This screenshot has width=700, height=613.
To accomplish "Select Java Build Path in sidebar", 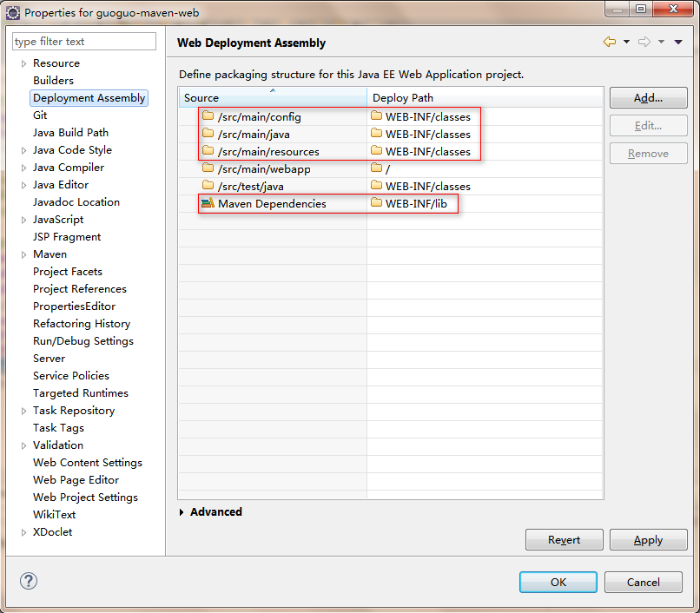I will pos(70,133).
